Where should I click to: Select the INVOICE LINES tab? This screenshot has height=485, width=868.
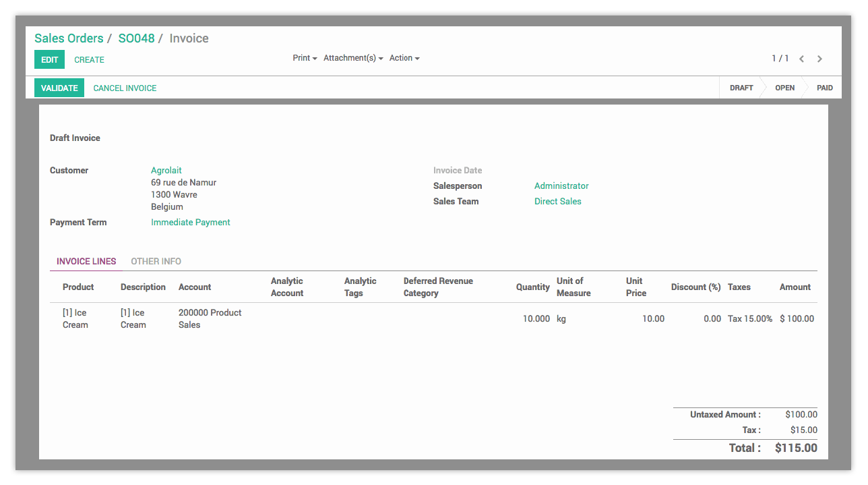coord(86,261)
